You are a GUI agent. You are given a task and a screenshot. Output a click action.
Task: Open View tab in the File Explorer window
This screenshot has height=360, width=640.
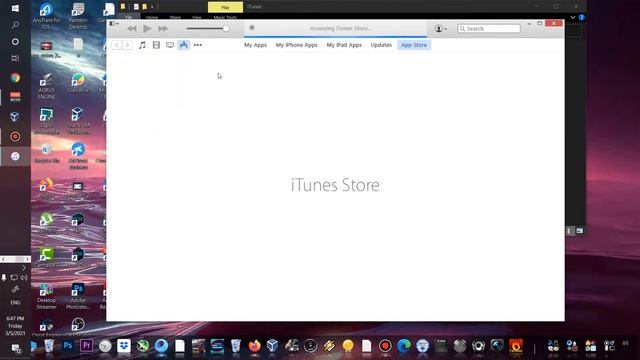click(x=197, y=17)
